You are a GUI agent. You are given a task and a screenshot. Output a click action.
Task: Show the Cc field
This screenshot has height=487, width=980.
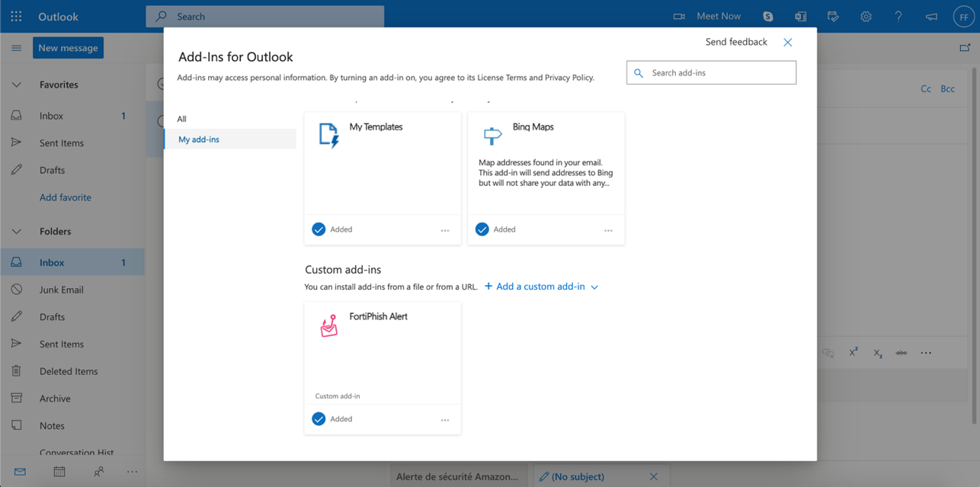click(x=926, y=88)
